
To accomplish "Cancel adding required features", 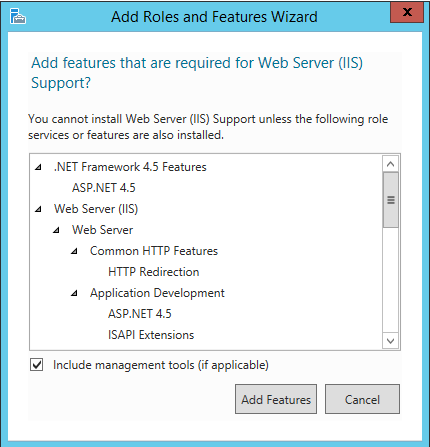I will [362, 399].
